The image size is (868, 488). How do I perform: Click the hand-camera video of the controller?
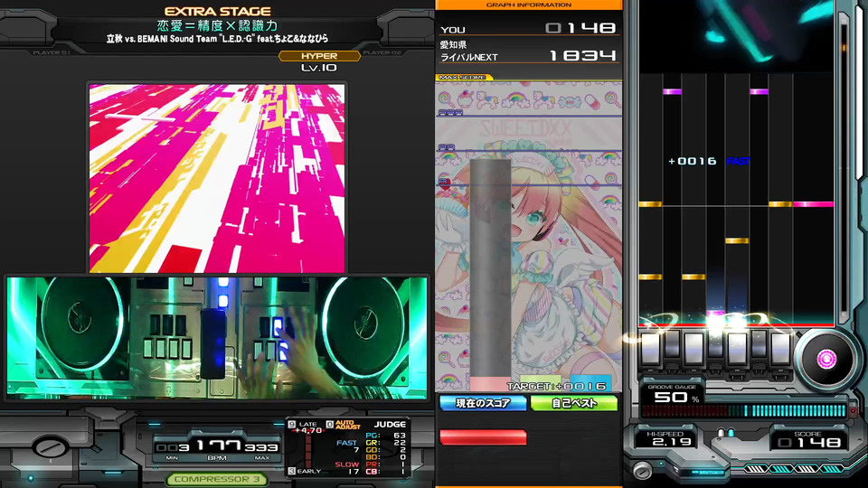click(217, 337)
